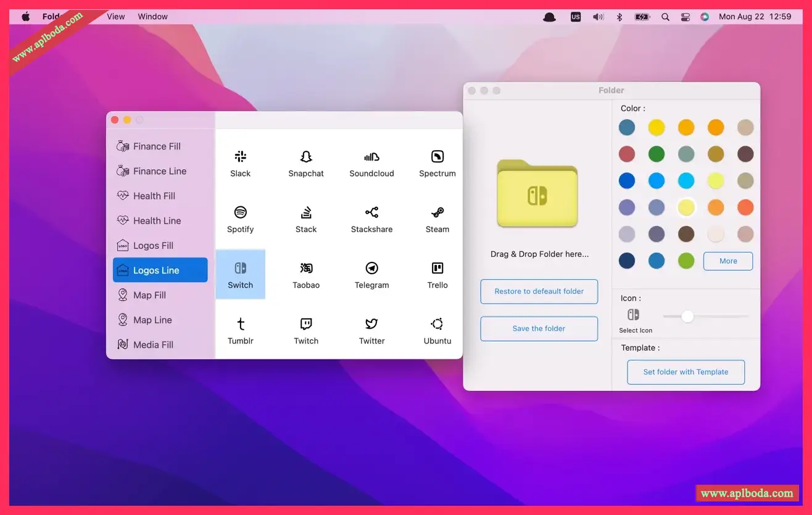812x515 pixels.
Task: Open the Map Line category
Action: point(160,320)
